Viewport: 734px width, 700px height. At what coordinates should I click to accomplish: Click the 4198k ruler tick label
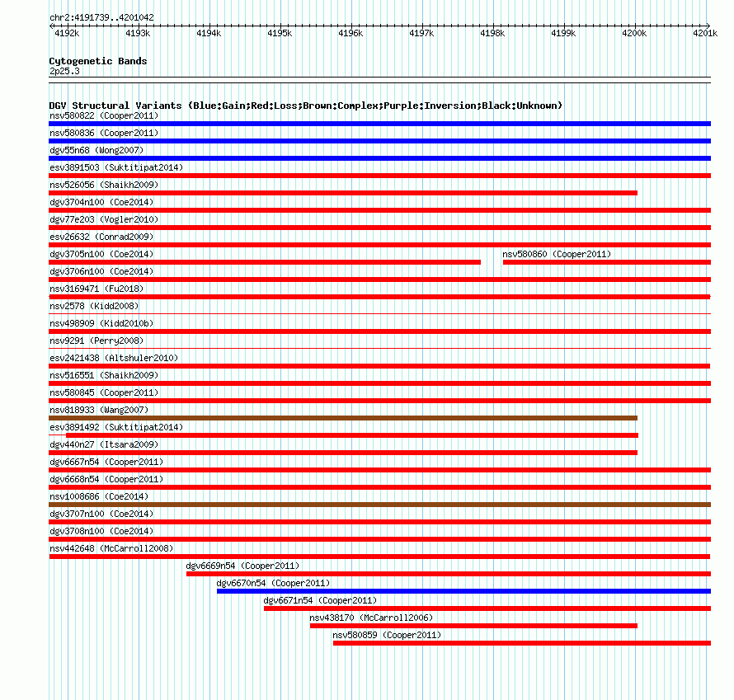[x=492, y=33]
